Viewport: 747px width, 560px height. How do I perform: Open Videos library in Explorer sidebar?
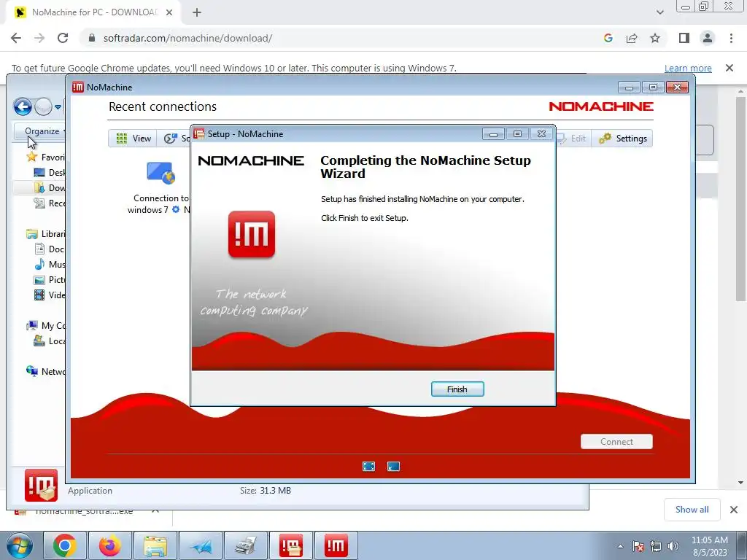(49, 295)
